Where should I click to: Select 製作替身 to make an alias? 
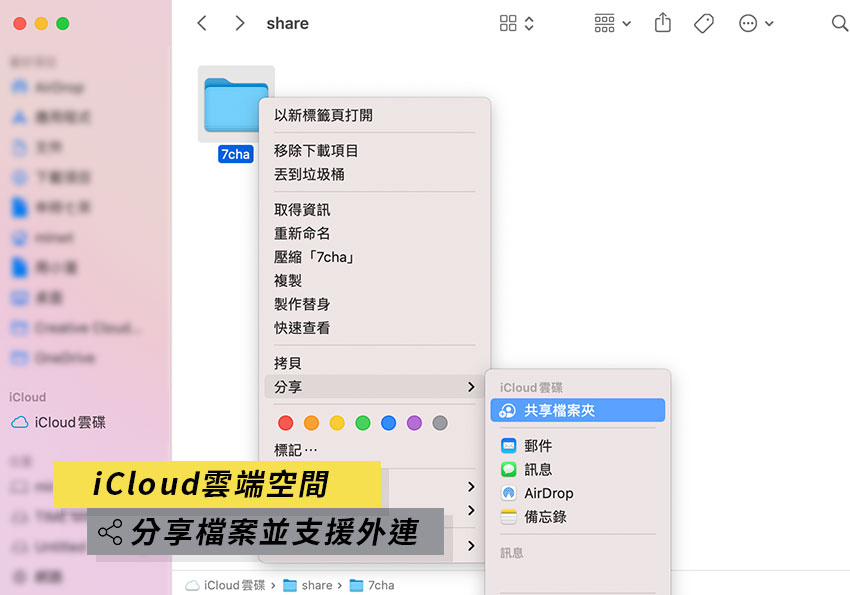click(x=375, y=304)
